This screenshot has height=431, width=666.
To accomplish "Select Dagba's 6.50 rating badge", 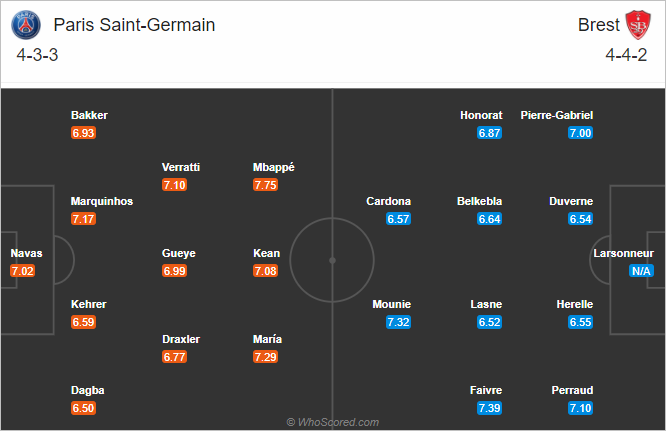I will [x=83, y=408].
